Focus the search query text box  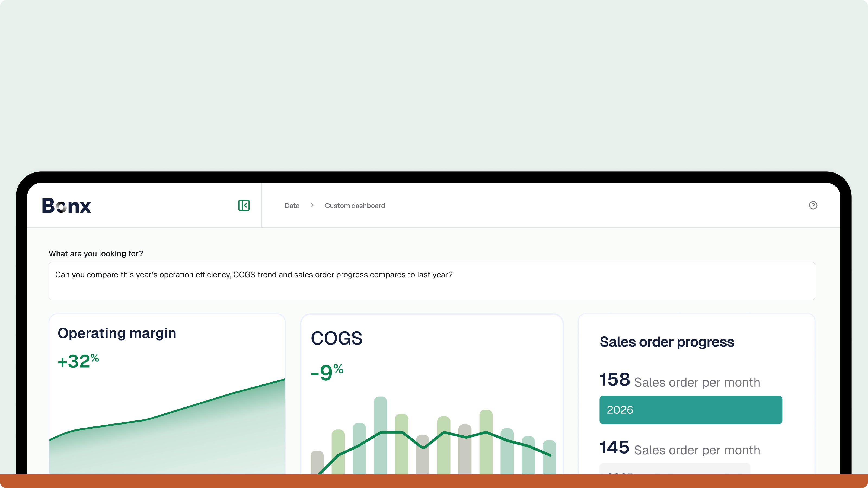point(432,281)
